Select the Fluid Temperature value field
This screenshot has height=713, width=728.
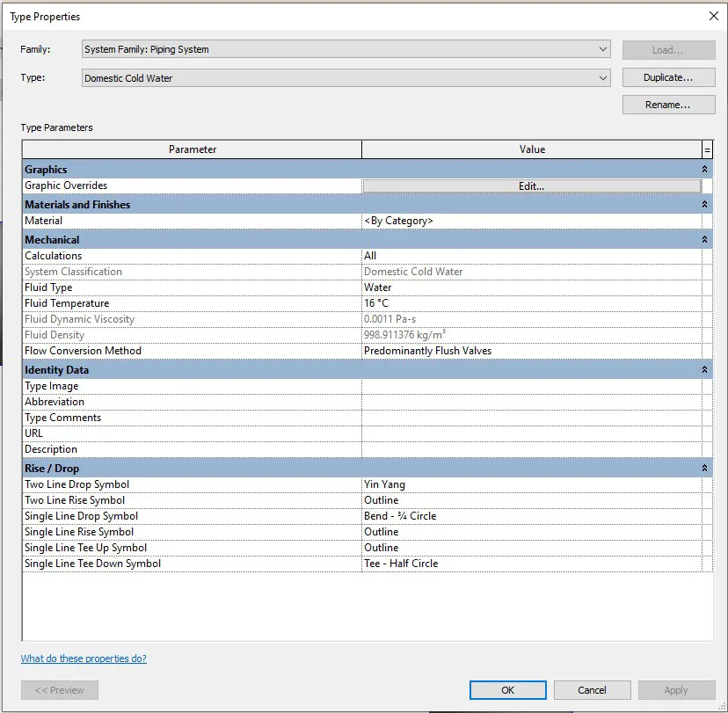coord(531,303)
